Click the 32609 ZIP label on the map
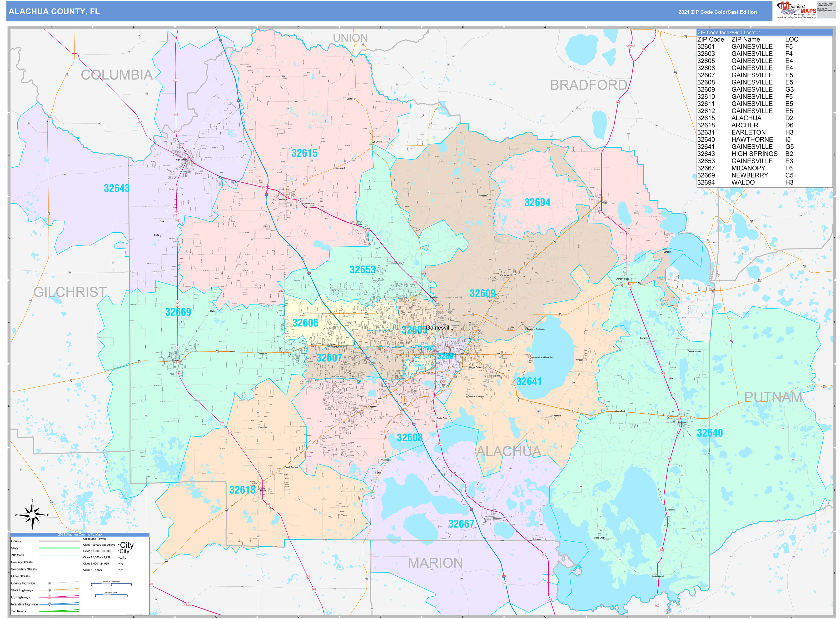The image size is (840, 619). pyautogui.click(x=482, y=293)
